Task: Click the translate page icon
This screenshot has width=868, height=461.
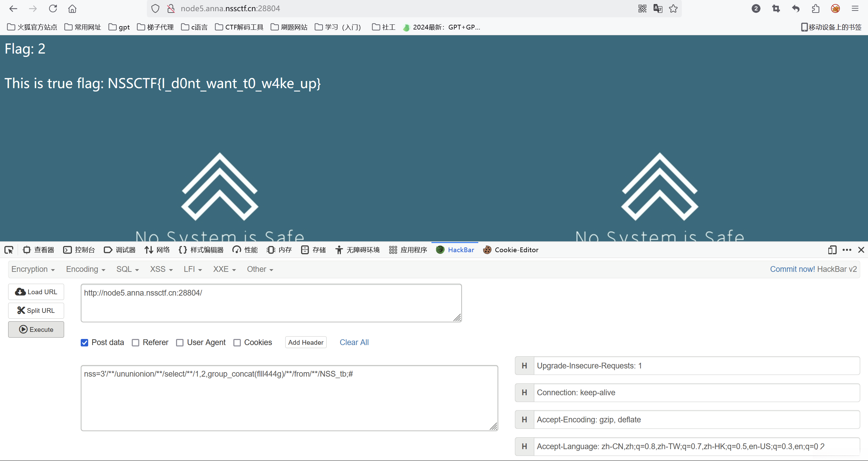Action: (658, 8)
